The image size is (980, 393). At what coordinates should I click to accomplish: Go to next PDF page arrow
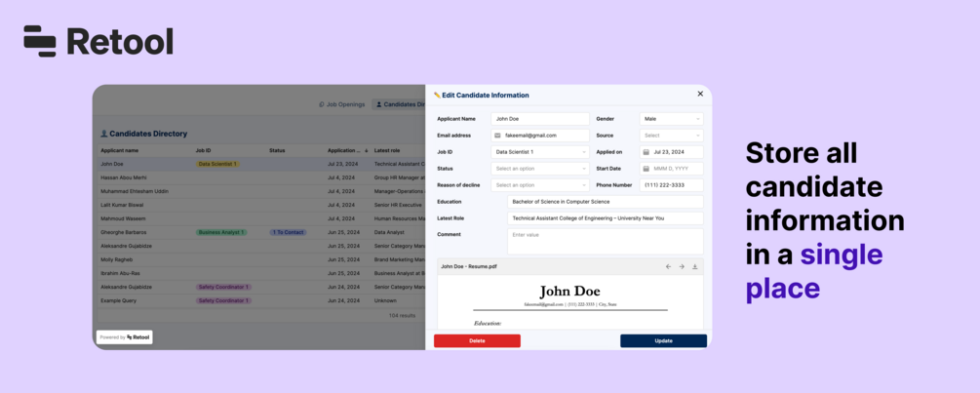pyautogui.click(x=682, y=267)
